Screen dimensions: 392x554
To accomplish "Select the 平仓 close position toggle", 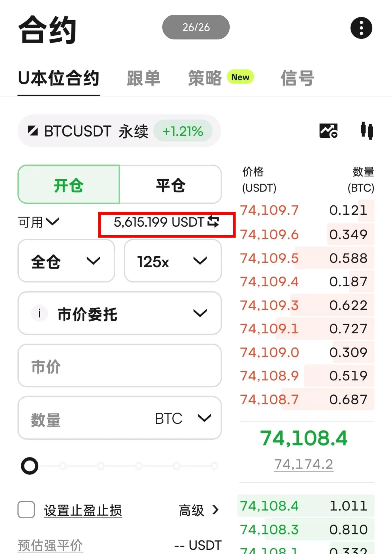I will coord(170,184).
